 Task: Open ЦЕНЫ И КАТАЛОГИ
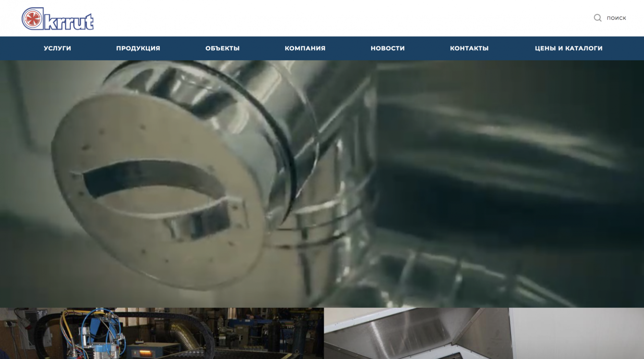coord(569,48)
